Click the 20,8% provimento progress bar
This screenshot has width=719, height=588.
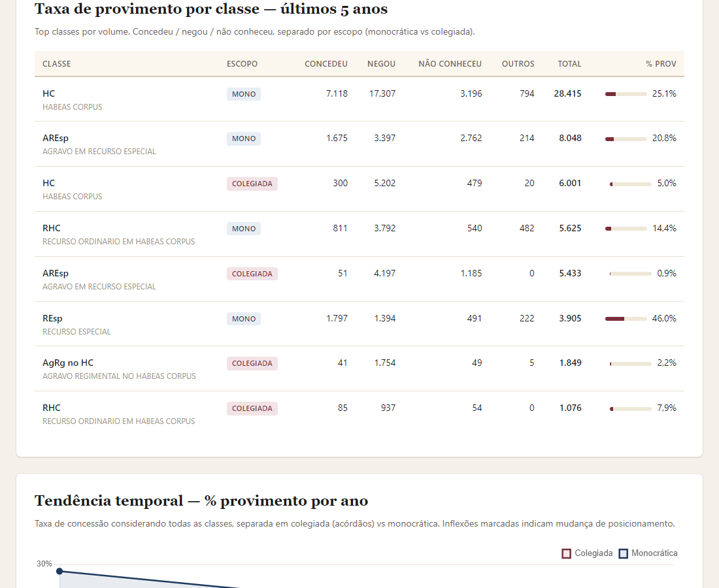coord(626,139)
